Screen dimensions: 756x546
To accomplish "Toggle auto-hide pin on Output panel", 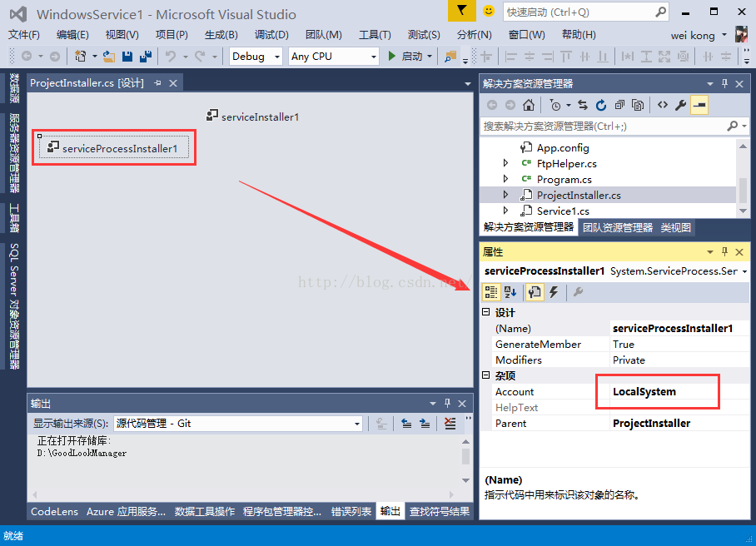I will 447,403.
